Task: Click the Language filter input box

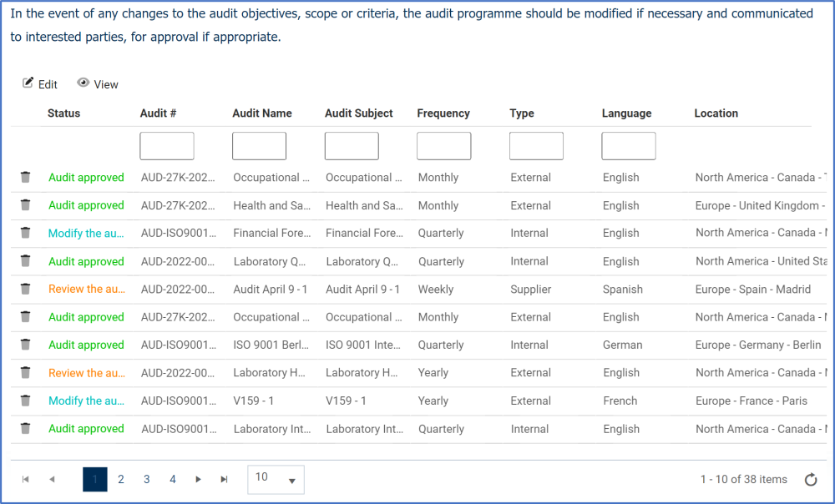Action: click(x=628, y=145)
